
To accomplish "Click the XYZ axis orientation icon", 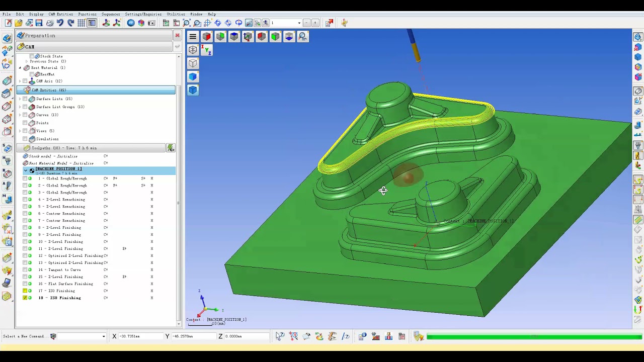I will click(206, 50).
